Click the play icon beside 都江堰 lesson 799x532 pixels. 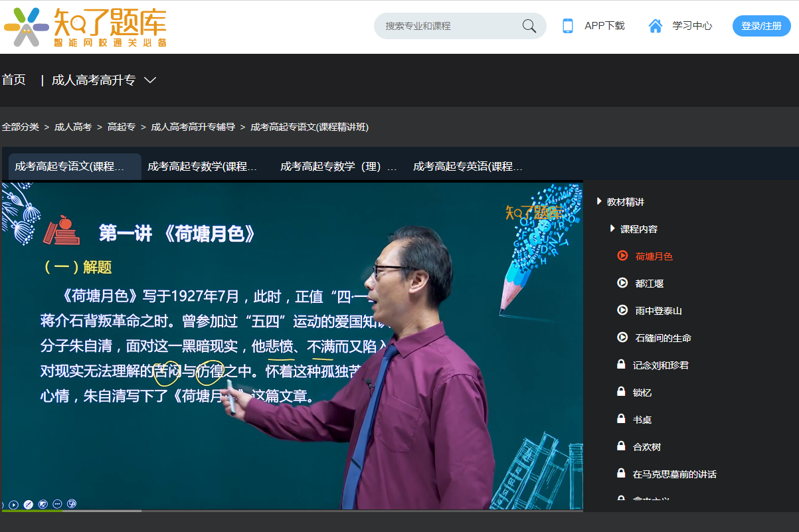tap(622, 283)
